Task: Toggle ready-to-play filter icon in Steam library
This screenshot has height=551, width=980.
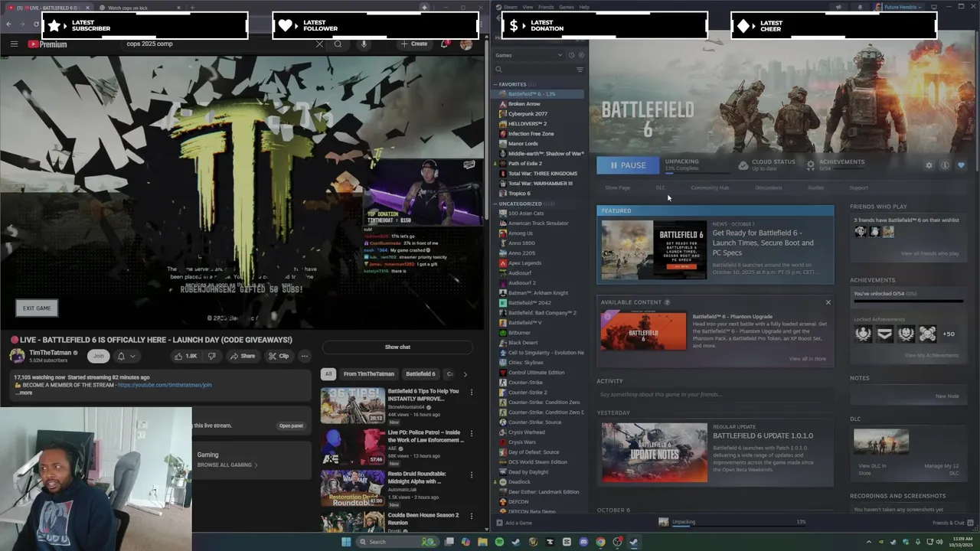Action: pos(581,55)
